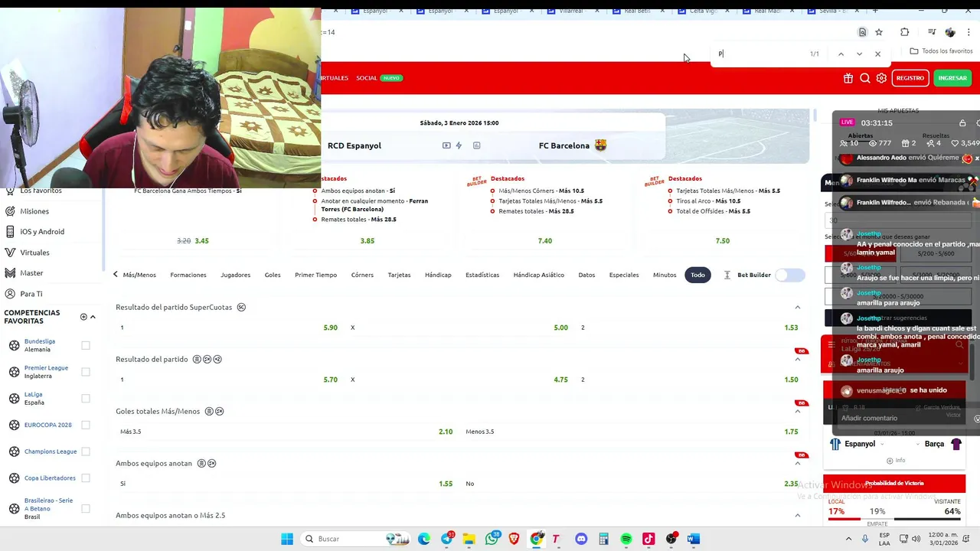Open browser extensions puzzle icon
The width and height of the screenshot is (980, 551).
(x=905, y=32)
